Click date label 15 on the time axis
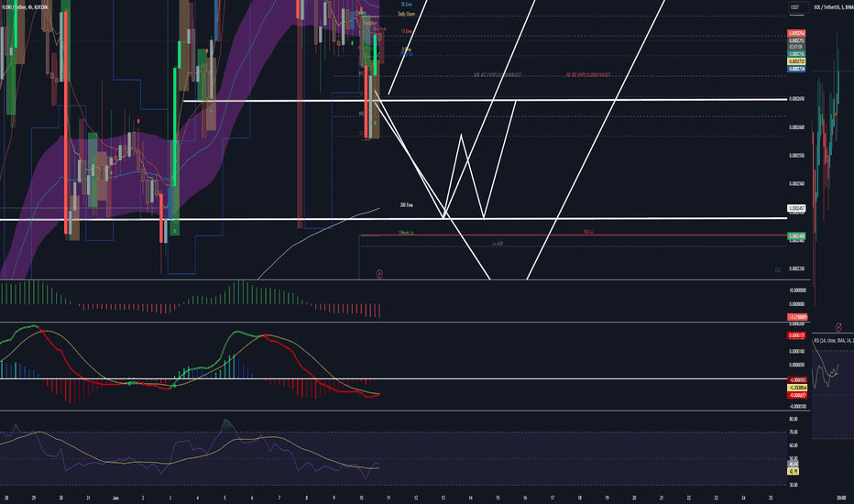This screenshot has height=504, width=854. [x=498, y=498]
